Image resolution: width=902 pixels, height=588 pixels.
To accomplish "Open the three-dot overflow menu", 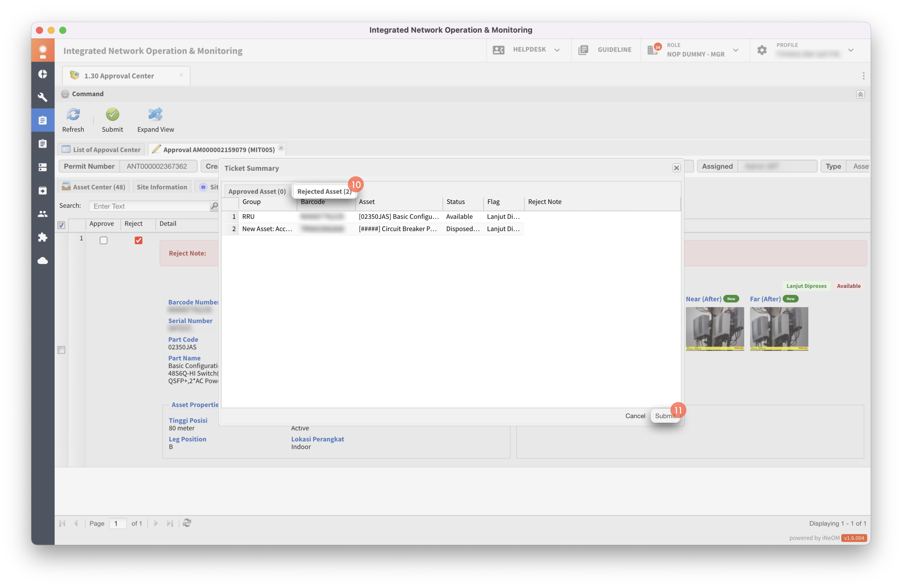I will 863,76.
